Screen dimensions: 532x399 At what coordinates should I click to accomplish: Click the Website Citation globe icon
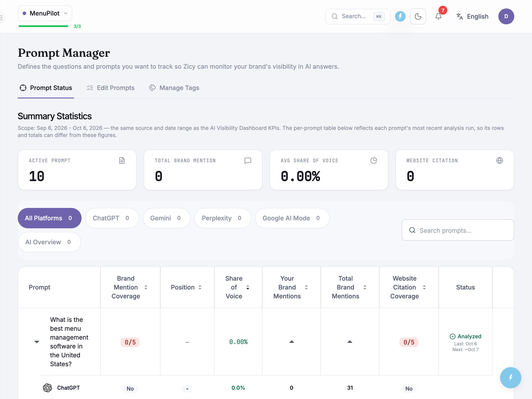coord(500,160)
